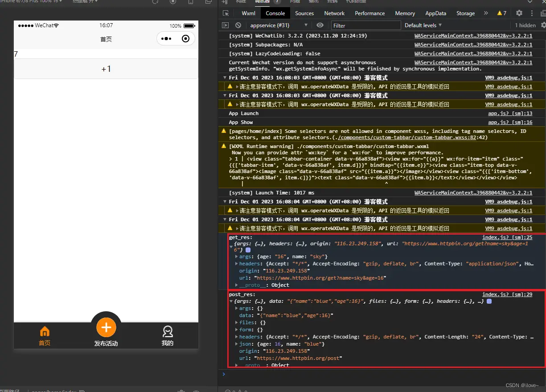Open the index.js? [sm]:29 source link
Viewport: 546px width, 392px height.
click(507, 294)
